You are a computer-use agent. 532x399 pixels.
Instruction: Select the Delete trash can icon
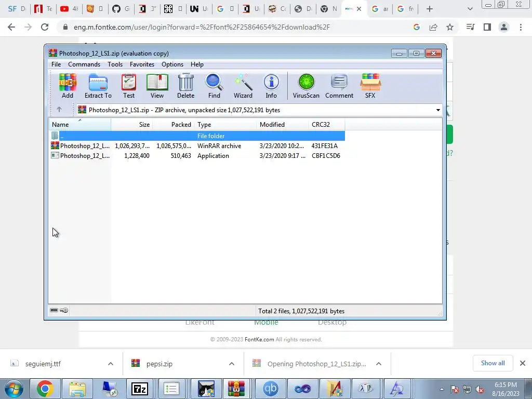pyautogui.click(x=186, y=86)
